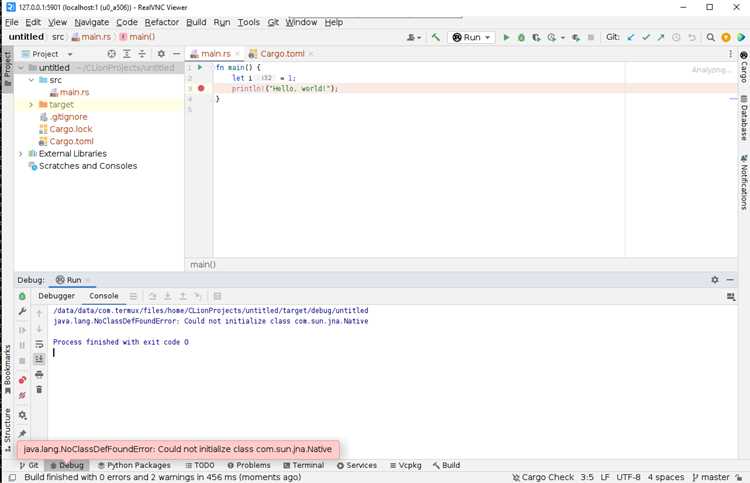The image size is (750, 483).
Task: Open Profiler dropdown arrow
Action: (x=562, y=37)
